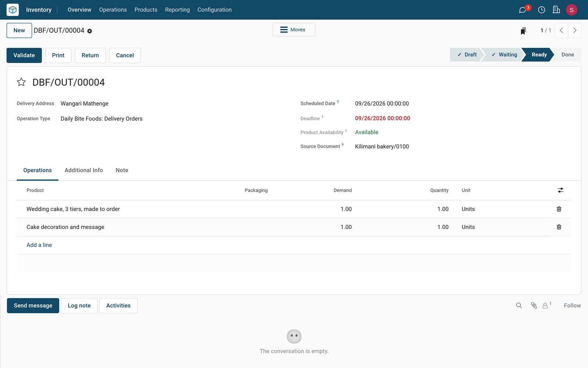The width and height of the screenshot is (588, 368).
Task: Open the Reporting menu
Action: 178,10
